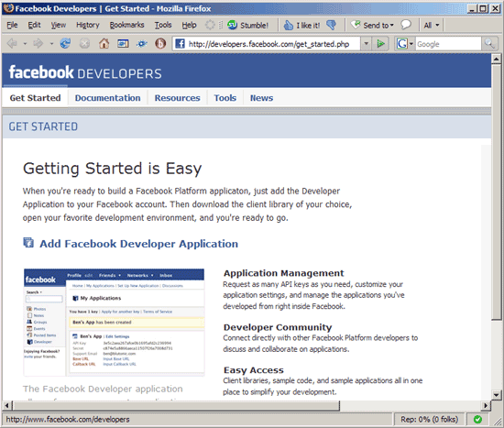
Task: Open the Resources tab
Action: pyautogui.click(x=178, y=98)
